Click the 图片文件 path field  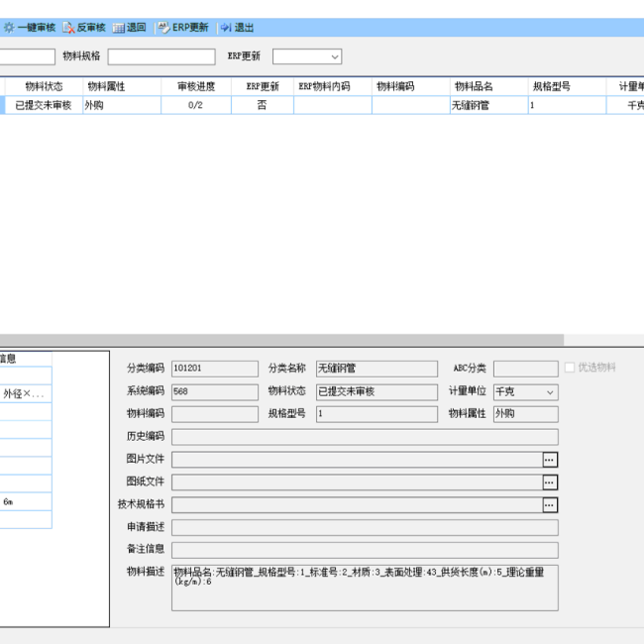point(358,460)
